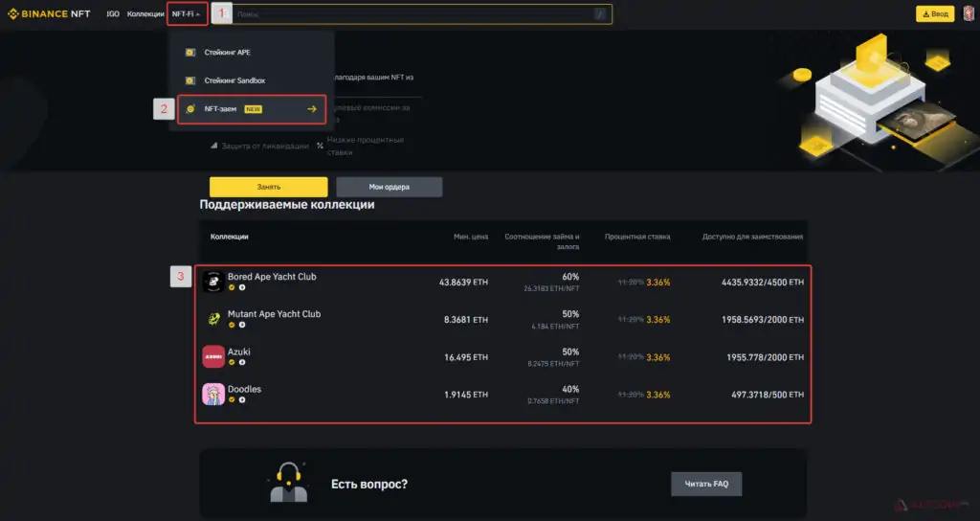Open the user profile avatar
Image resolution: width=980 pixels, height=521 pixels.
(969, 13)
